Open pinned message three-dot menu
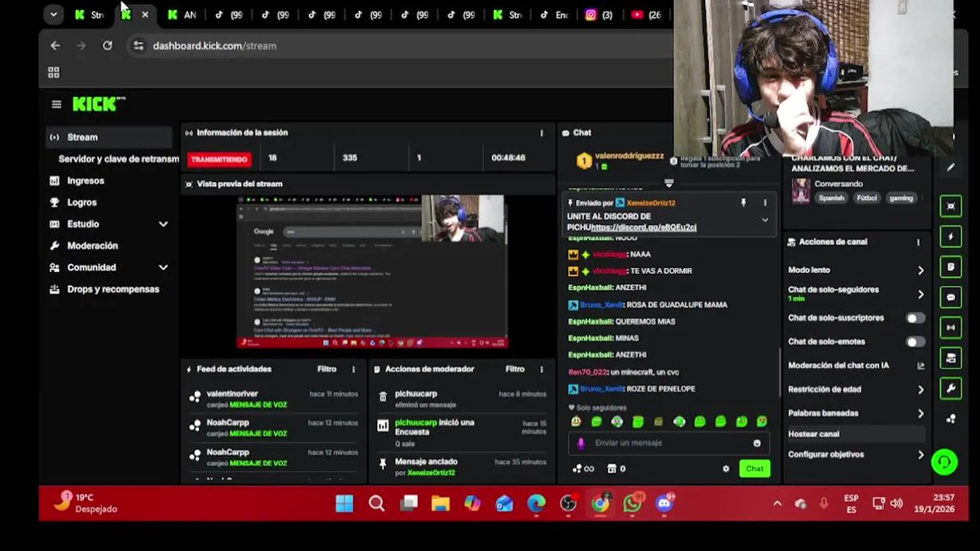The width and height of the screenshot is (980, 551). pos(765,203)
